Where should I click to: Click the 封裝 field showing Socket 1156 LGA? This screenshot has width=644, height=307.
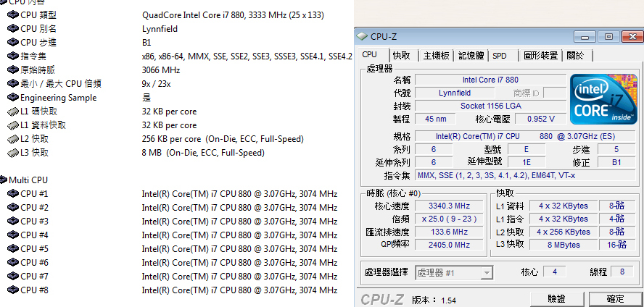coord(490,106)
